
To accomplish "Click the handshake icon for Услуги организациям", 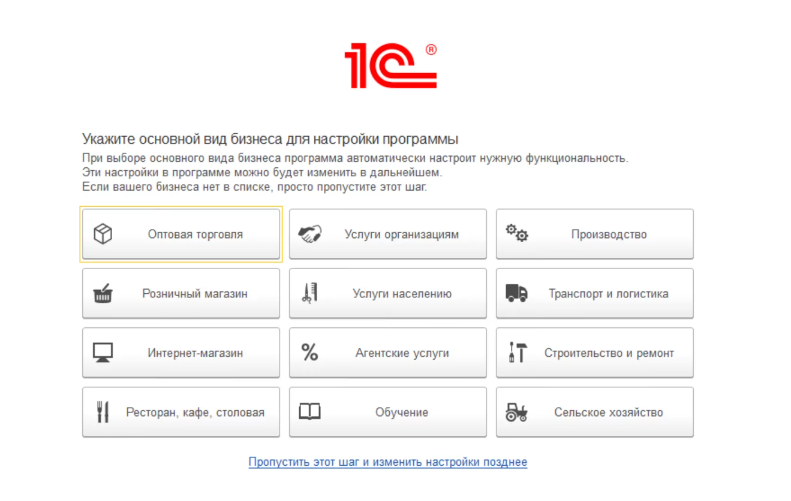I will 310,234.
